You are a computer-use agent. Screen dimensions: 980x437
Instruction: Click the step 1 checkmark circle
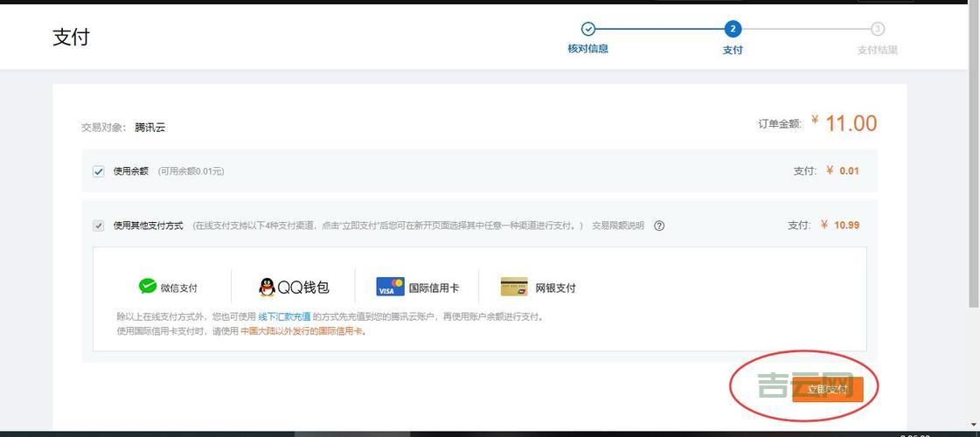click(588, 29)
